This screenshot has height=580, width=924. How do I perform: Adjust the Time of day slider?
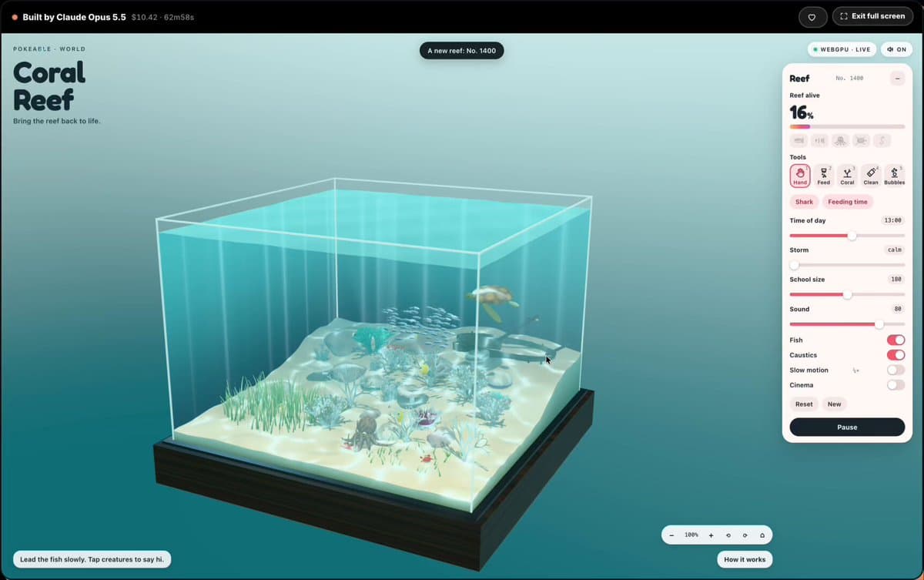pyautogui.click(x=847, y=236)
